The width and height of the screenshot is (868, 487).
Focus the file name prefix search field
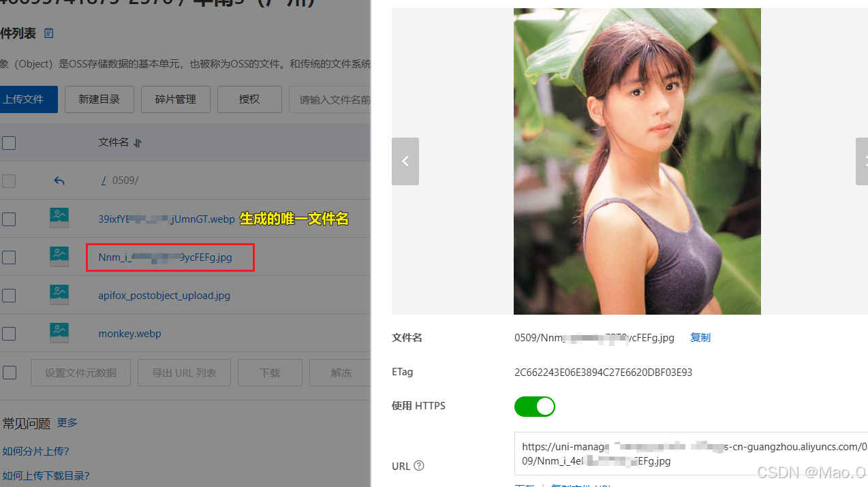point(330,99)
